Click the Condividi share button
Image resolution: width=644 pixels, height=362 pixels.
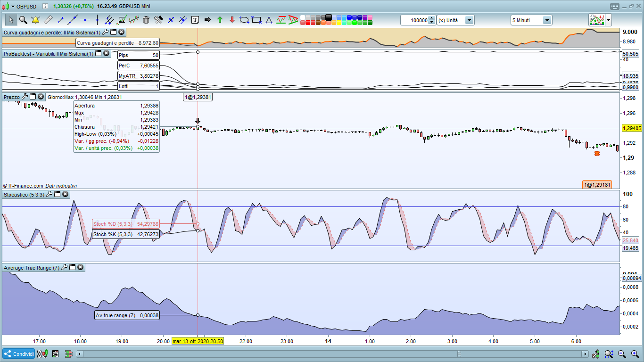click(18, 354)
